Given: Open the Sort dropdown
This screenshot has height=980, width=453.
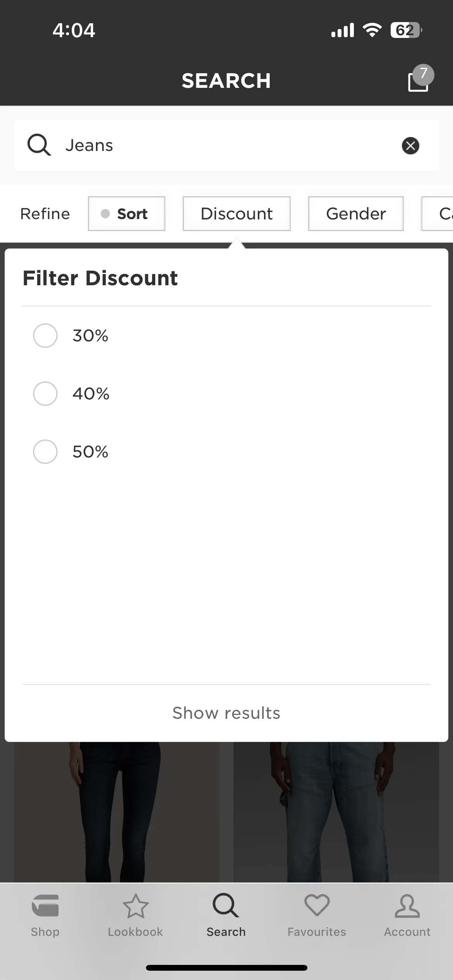Looking at the screenshot, I should click(x=127, y=214).
